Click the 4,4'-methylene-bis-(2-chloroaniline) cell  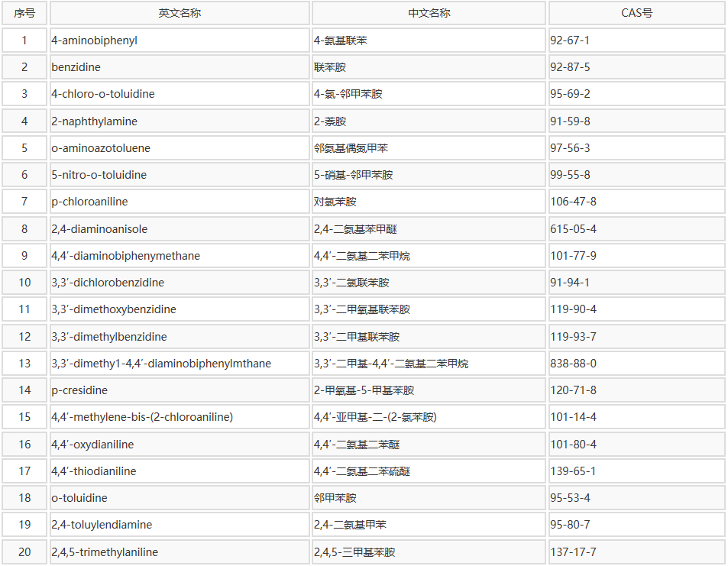pos(142,417)
